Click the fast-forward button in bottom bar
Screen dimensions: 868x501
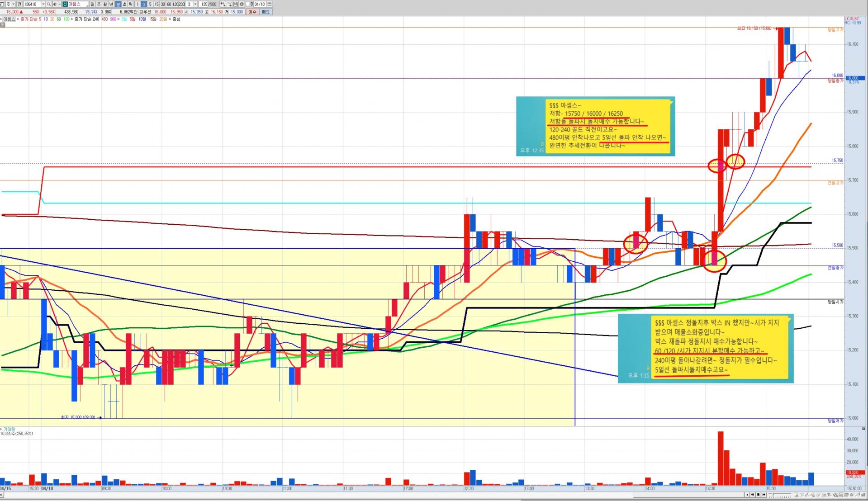point(764,495)
